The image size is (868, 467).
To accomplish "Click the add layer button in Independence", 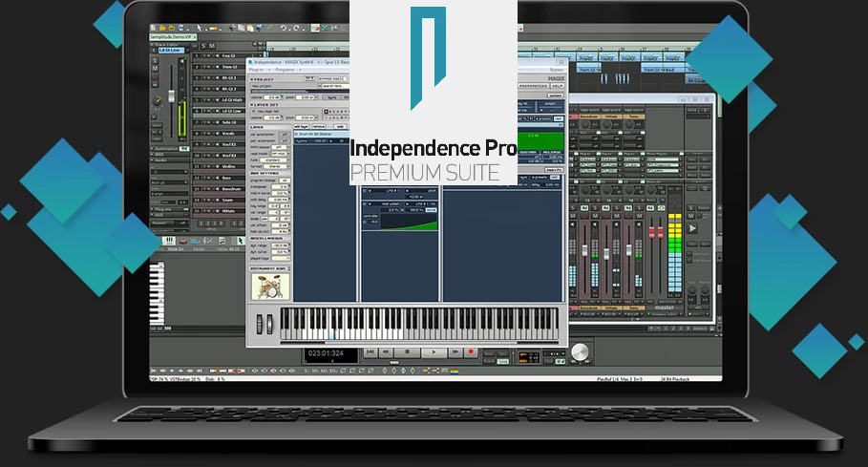I will 301,127.
